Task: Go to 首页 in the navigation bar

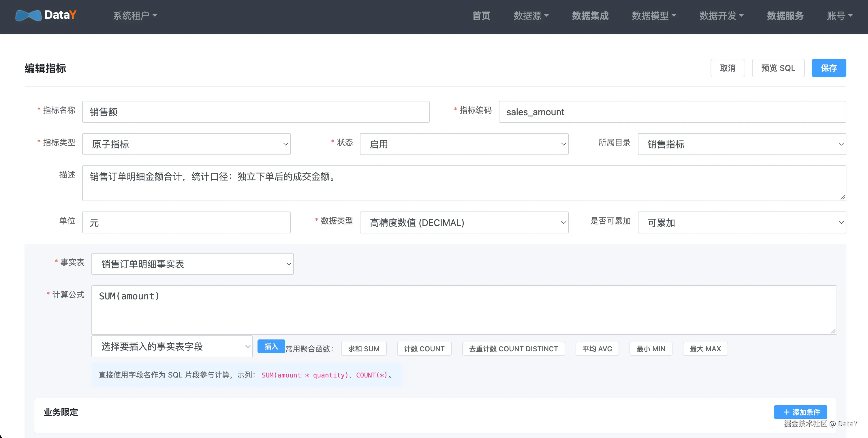Action: (481, 16)
